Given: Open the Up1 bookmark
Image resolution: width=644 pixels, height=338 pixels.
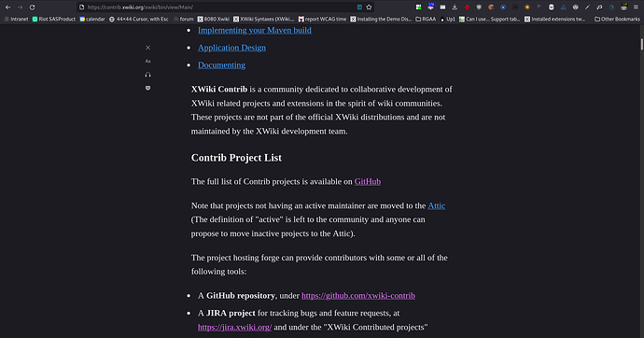Looking at the screenshot, I should pyautogui.click(x=448, y=19).
